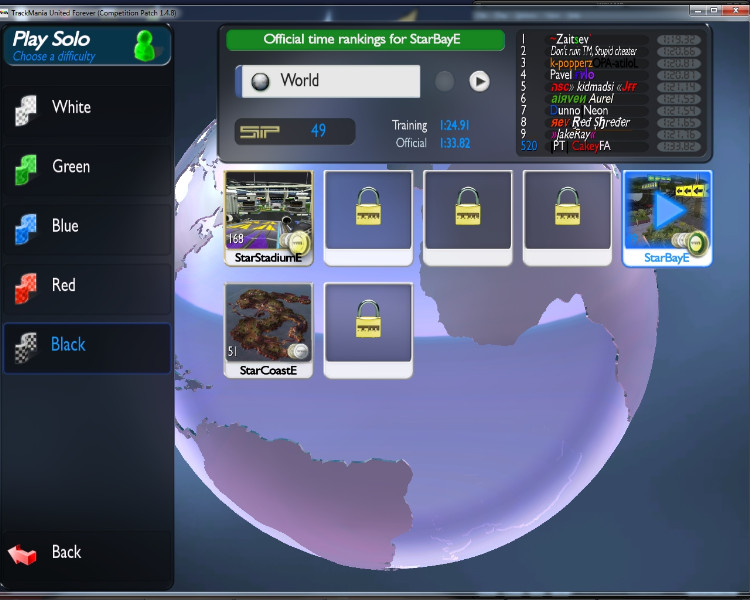Click the green player profile icon
This screenshot has height=600, width=750.
click(x=147, y=46)
